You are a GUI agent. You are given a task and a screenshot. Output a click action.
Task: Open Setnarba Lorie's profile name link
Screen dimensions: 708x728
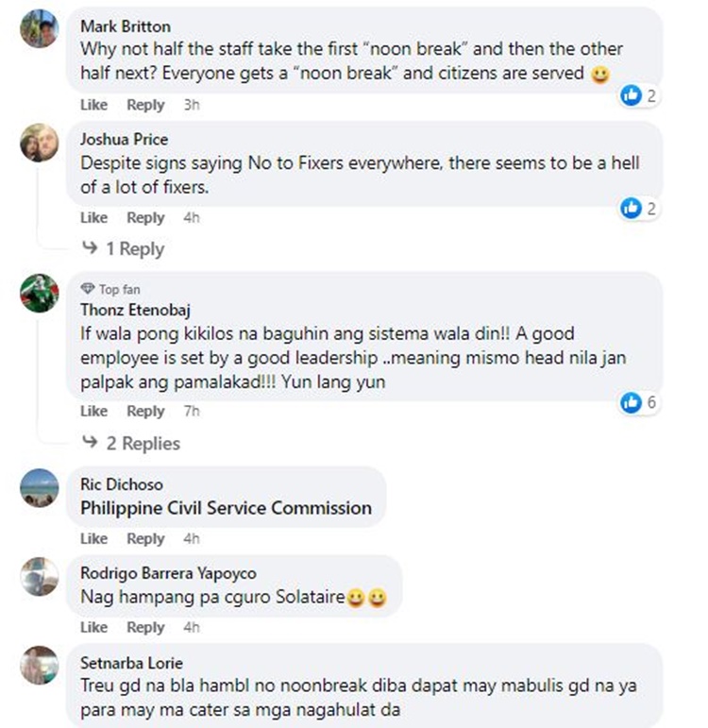point(131,663)
